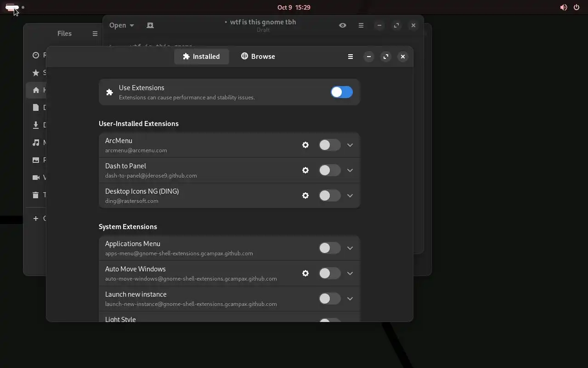This screenshot has height=368, width=588.
Task: Enable the Auto Move Windows switch
Action: pyautogui.click(x=330, y=273)
